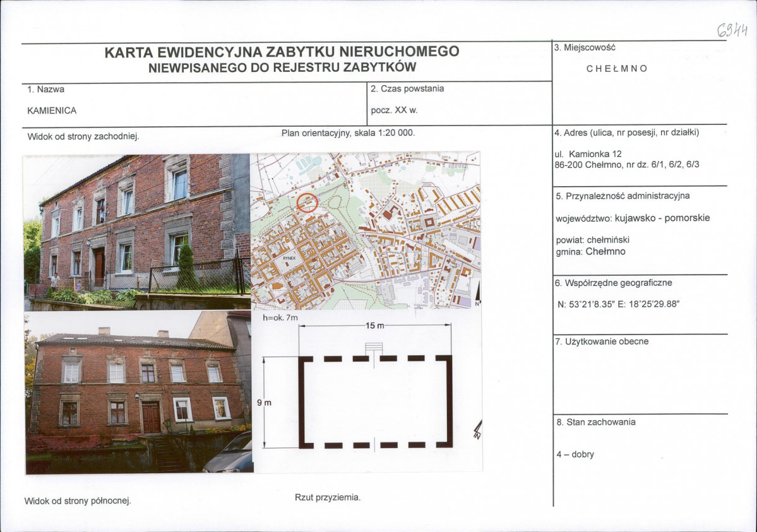This screenshot has height=532, width=757.
Task: Click the '6. Współrzędne geograficzne' label
Action: (614, 283)
